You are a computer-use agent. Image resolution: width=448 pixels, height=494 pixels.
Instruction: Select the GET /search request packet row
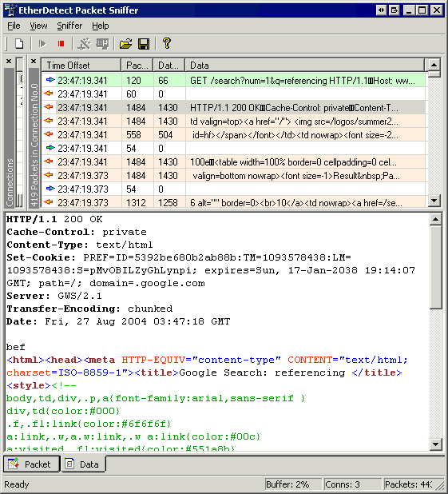click(x=233, y=81)
